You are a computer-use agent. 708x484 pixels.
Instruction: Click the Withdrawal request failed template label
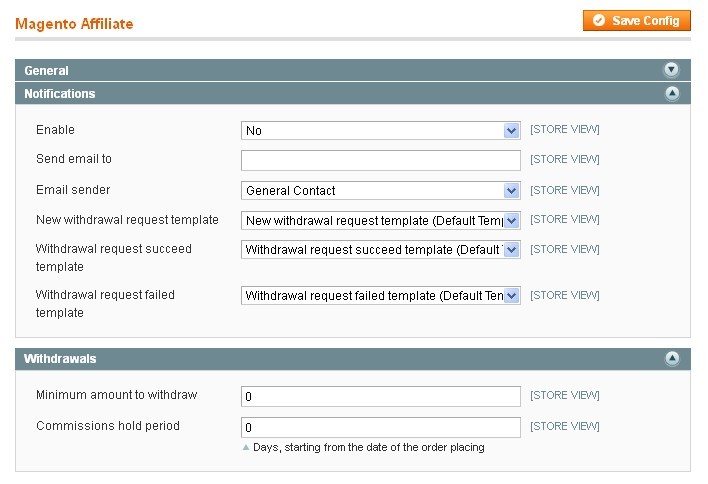pyautogui.click(x=105, y=304)
